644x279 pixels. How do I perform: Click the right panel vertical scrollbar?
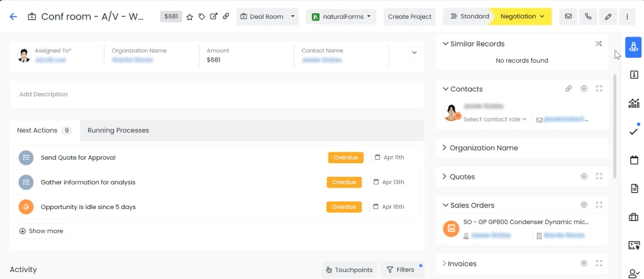pos(614,126)
